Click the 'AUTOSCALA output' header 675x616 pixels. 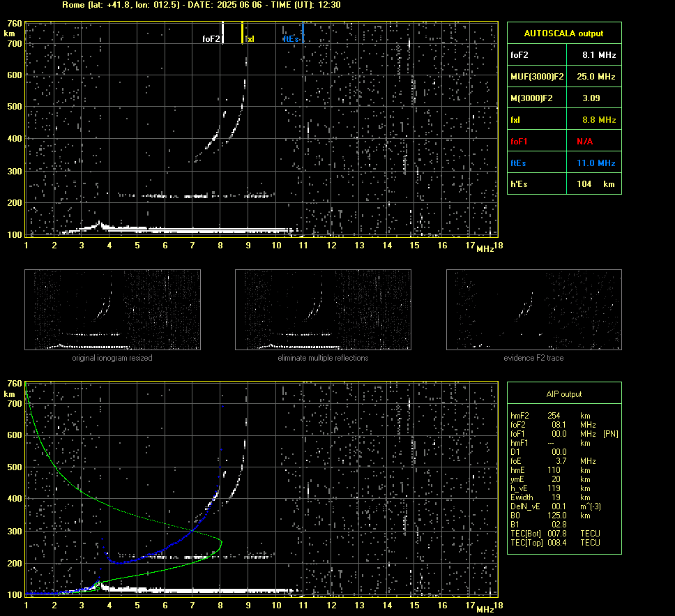click(x=563, y=33)
